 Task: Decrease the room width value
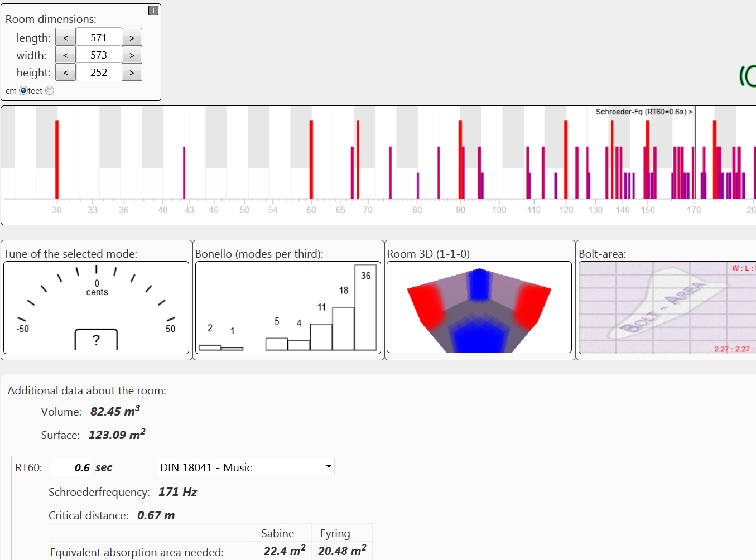point(65,55)
